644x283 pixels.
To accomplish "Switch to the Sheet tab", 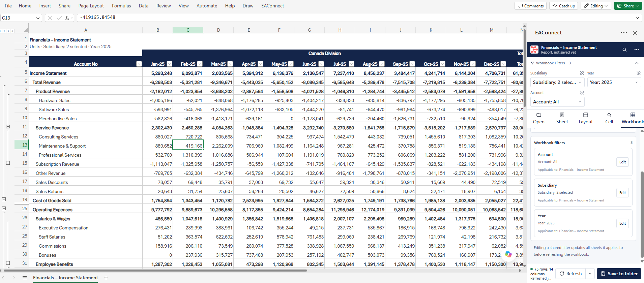I will point(562,118).
